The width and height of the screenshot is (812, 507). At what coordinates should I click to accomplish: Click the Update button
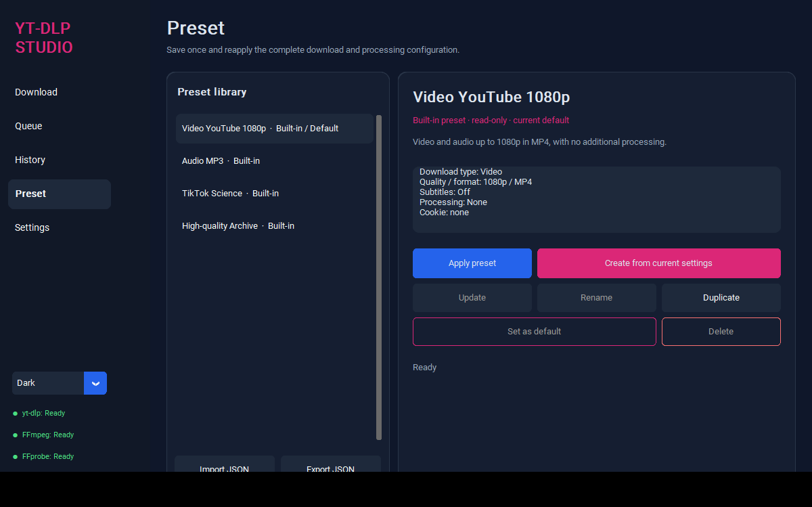pyautogui.click(x=472, y=298)
